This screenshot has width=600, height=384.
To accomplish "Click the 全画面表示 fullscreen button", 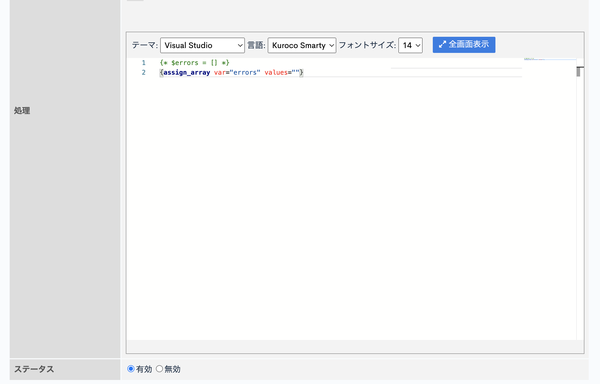I will pos(464,45).
